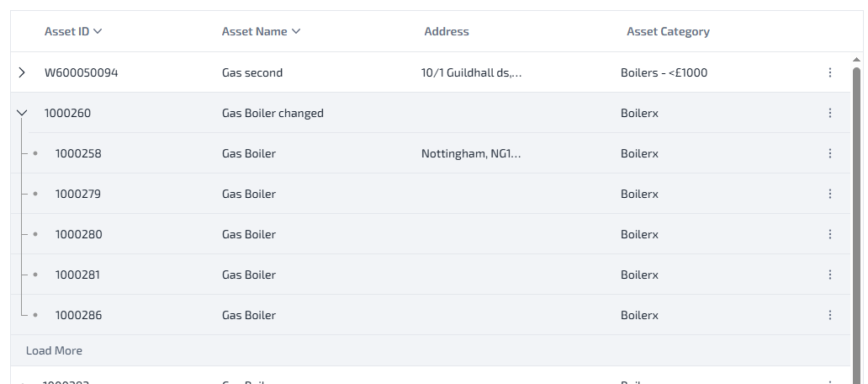Click the Address column header

(446, 32)
